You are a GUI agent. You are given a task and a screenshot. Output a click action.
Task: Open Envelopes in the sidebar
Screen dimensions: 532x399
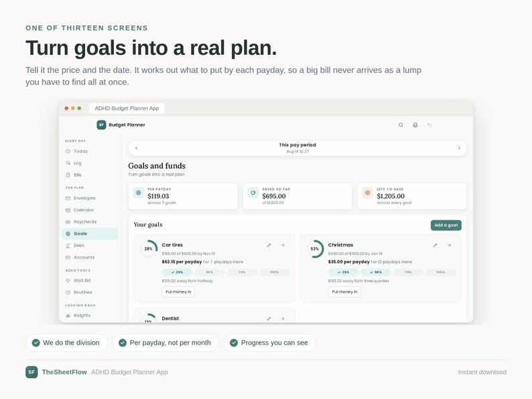(x=90, y=198)
